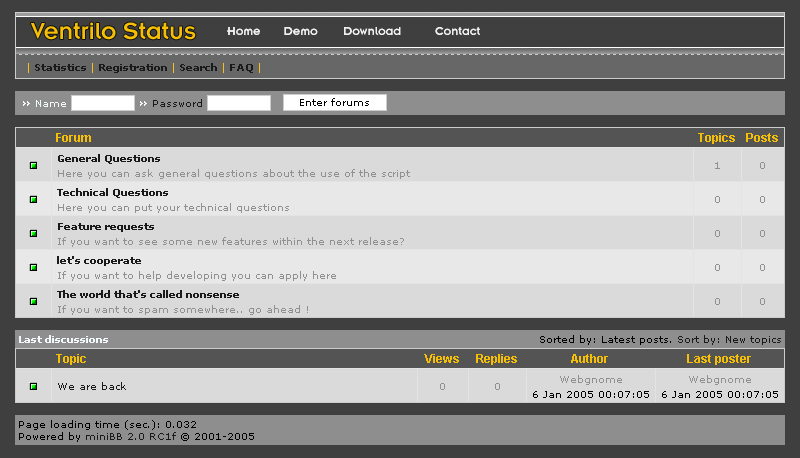The width and height of the screenshot is (800, 458).
Task: Open the General Questions forum
Action: click(109, 159)
